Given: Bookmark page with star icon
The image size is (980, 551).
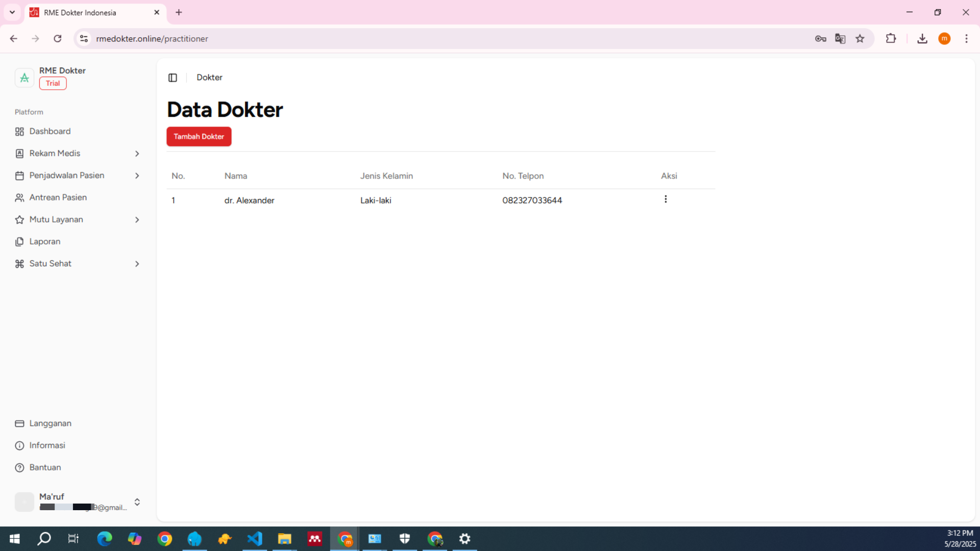Looking at the screenshot, I should coord(860,39).
